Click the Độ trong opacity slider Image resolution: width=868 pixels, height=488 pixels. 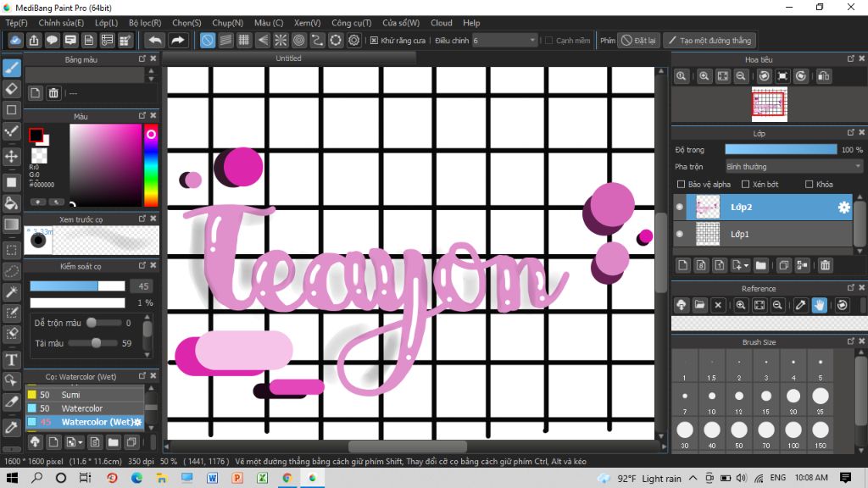781,149
